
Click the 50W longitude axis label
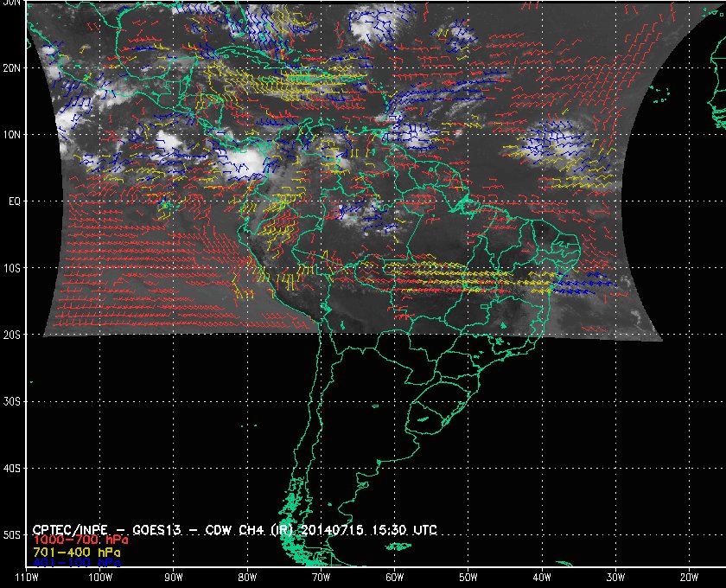(468, 578)
